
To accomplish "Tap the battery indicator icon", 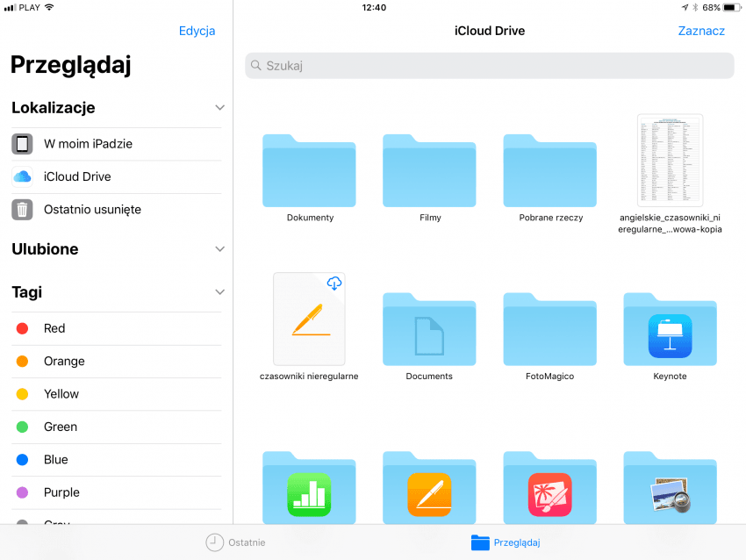I will pos(732,7).
